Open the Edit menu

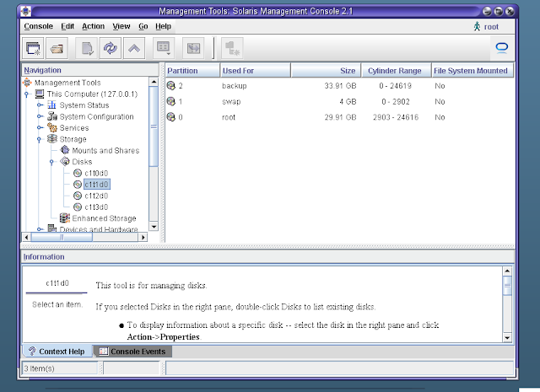67,26
